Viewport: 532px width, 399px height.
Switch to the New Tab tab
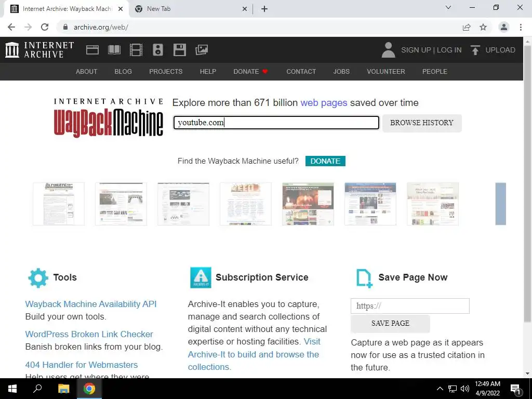click(190, 9)
